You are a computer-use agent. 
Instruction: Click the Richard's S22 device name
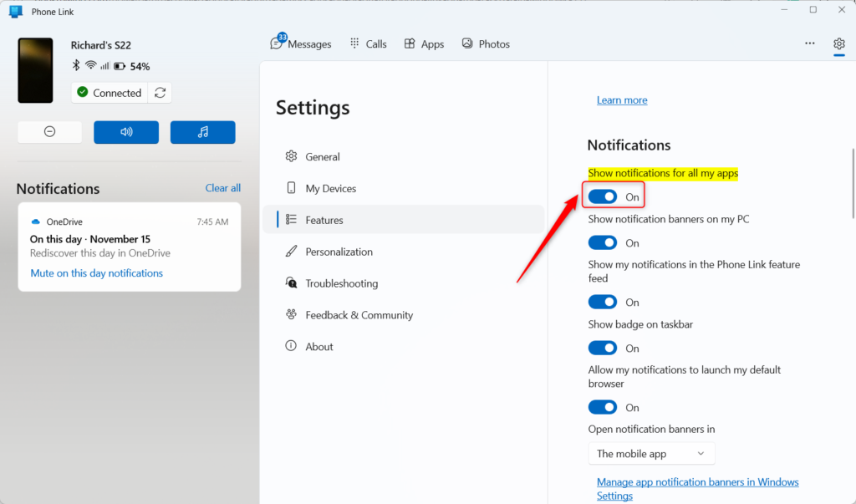[101, 45]
